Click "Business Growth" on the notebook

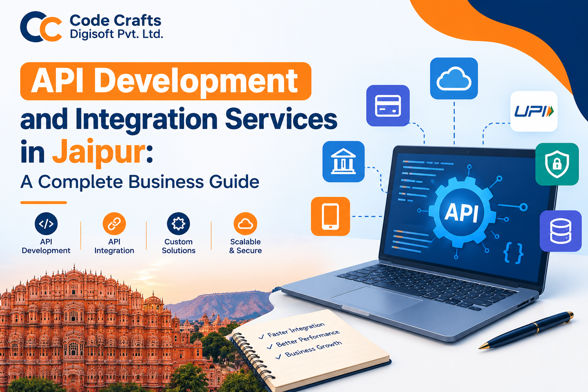tap(313, 349)
